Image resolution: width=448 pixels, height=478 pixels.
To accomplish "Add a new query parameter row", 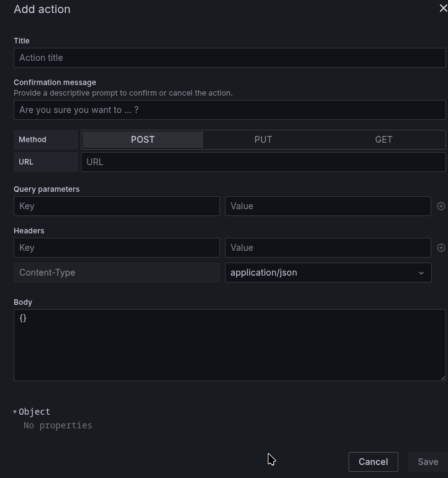I will 441,206.
